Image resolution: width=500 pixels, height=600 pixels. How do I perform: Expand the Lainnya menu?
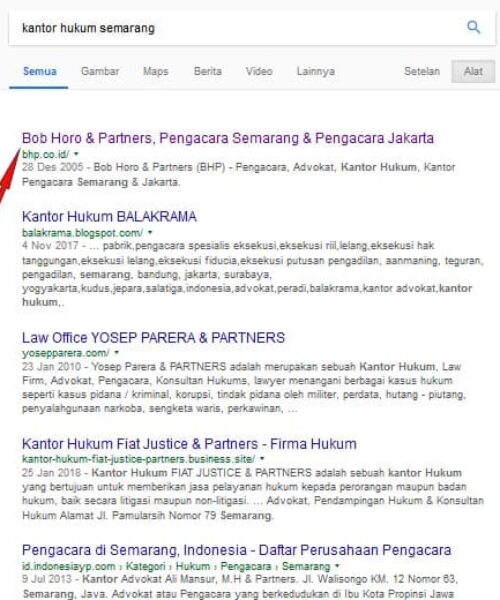316,71
